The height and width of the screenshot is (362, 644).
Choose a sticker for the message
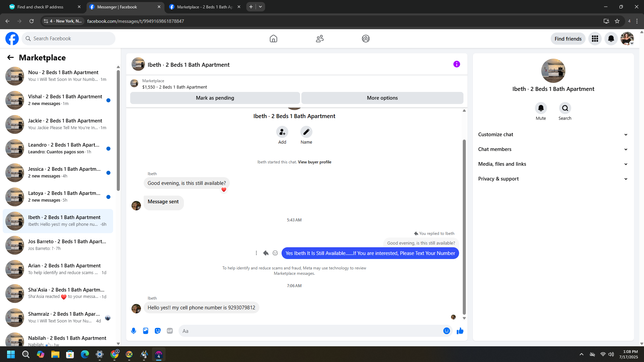(x=158, y=331)
